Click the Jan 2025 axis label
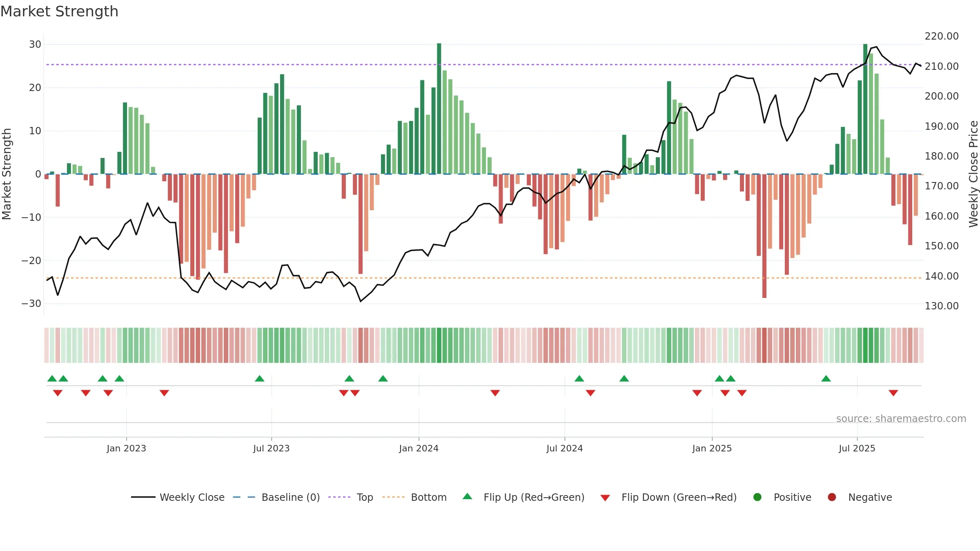The image size is (980, 551). [712, 448]
